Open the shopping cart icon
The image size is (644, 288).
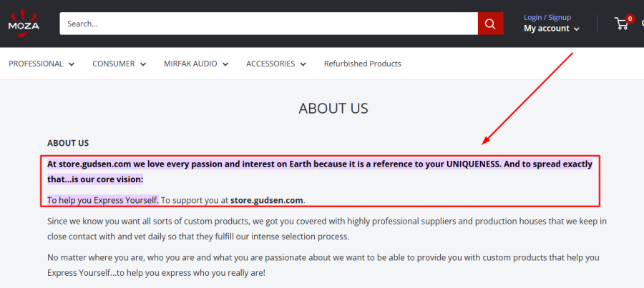[x=621, y=24]
